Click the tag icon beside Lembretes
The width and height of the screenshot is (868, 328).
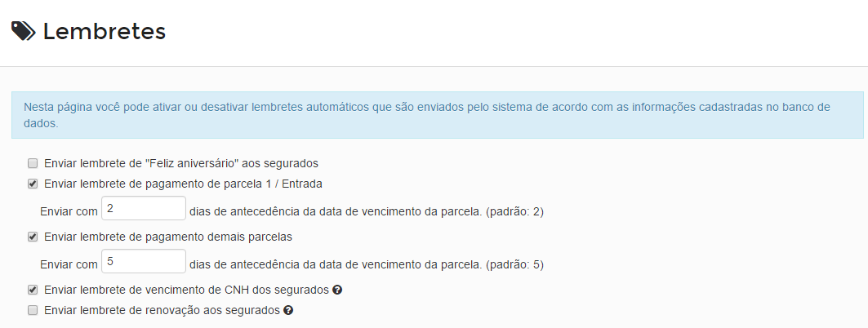[x=24, y=32]
